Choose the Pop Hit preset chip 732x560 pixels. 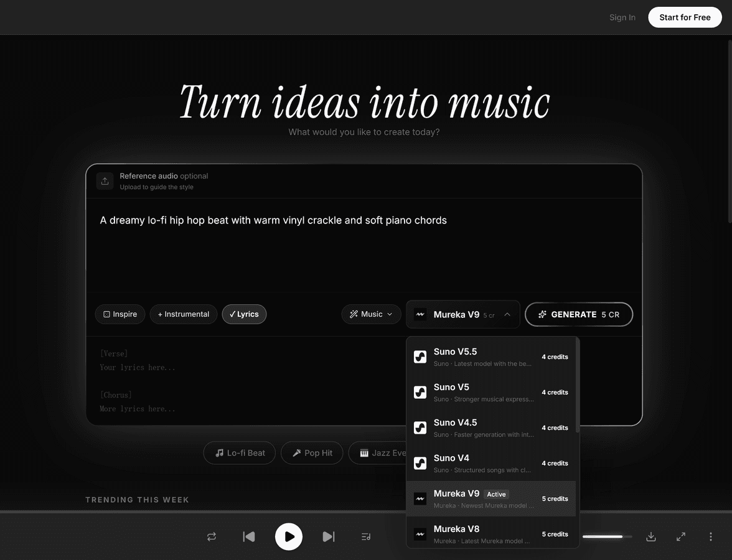click(312, 453)
